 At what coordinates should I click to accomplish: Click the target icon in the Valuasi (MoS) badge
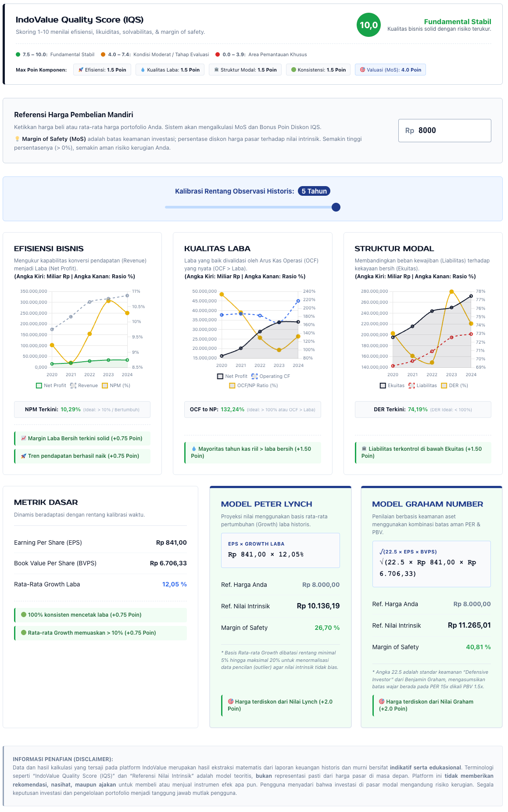[x=362, y=70]
